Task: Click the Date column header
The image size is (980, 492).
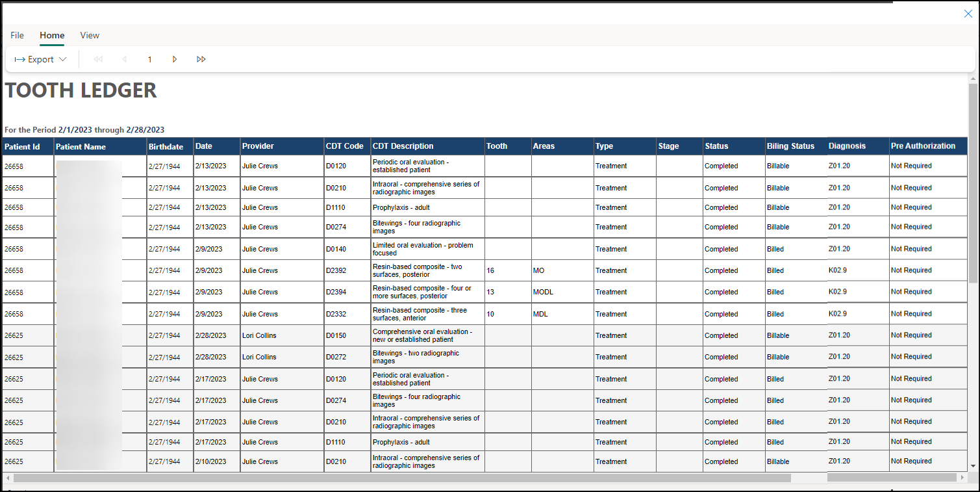Action: 217,146
